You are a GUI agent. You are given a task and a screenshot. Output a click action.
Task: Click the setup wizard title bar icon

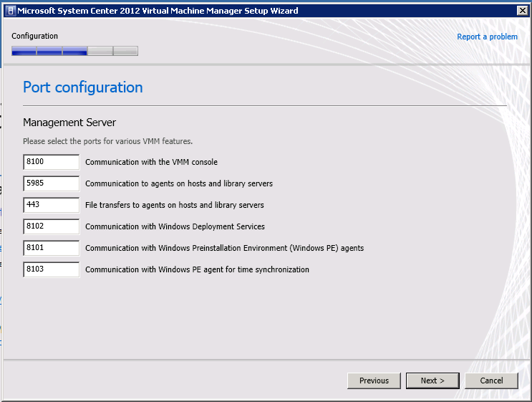click(x=11, y=11)
